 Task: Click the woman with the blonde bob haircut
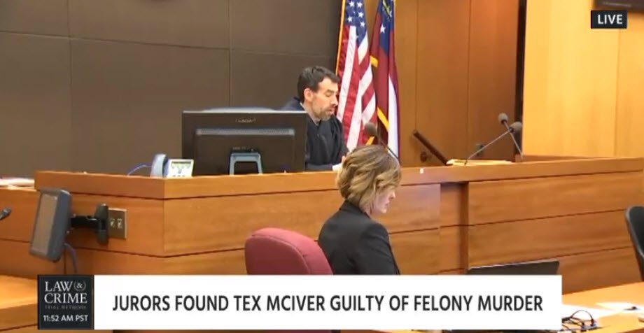click(x=360, y=211)
